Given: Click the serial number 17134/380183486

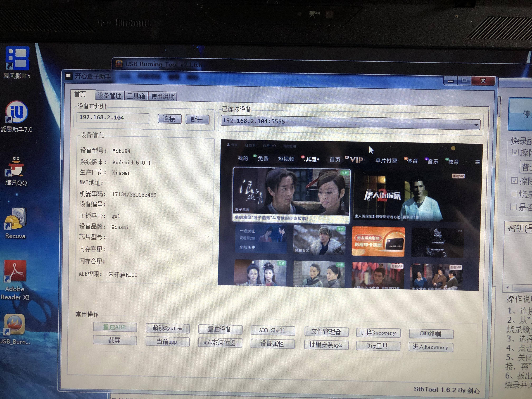Looking at the screenshot, I should [x=134, y=195].
